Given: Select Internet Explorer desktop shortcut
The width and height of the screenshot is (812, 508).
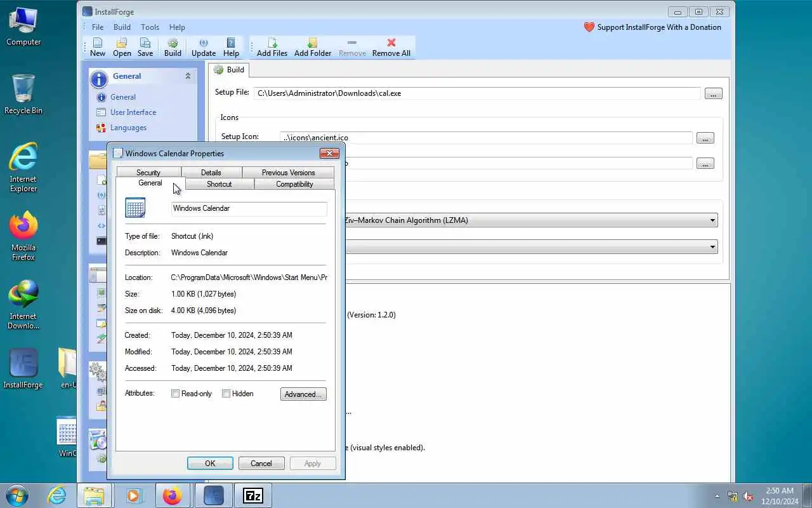Looking at the screenshot, I should point(23,166).
